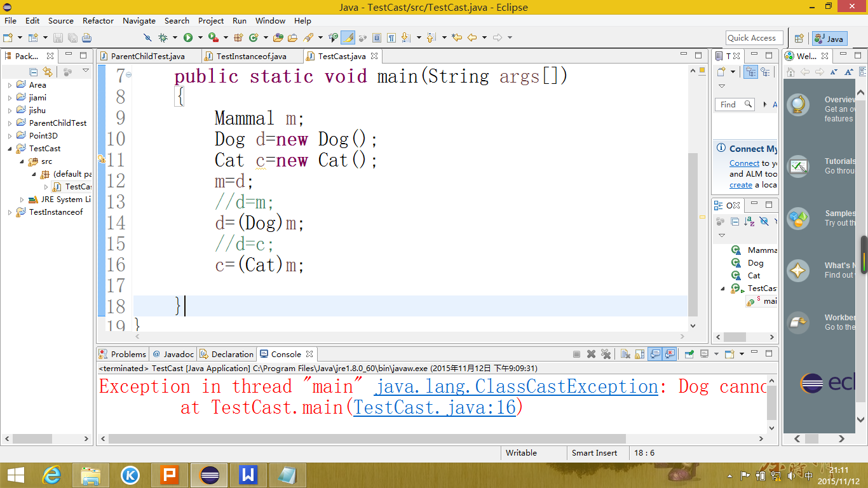Select the Java perspective button
Screen dimensions: 868x488
(x=829, y=39)
